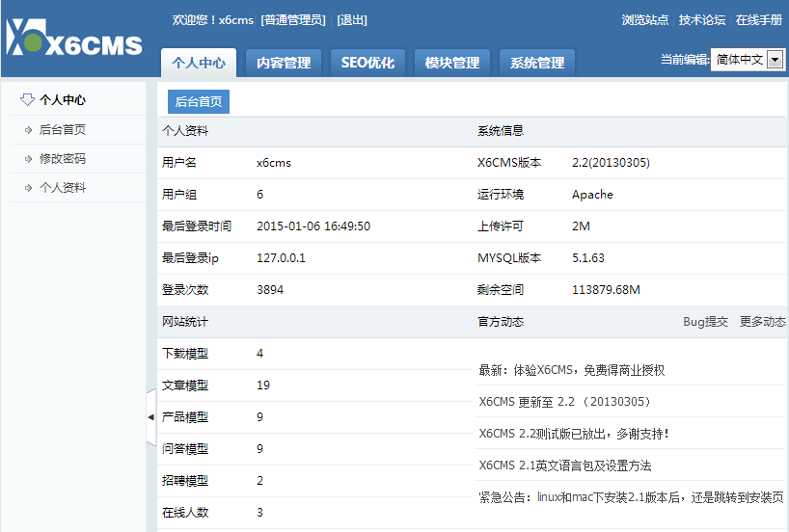
Task: Click the X6CMS logo
Action: (74, 40)
